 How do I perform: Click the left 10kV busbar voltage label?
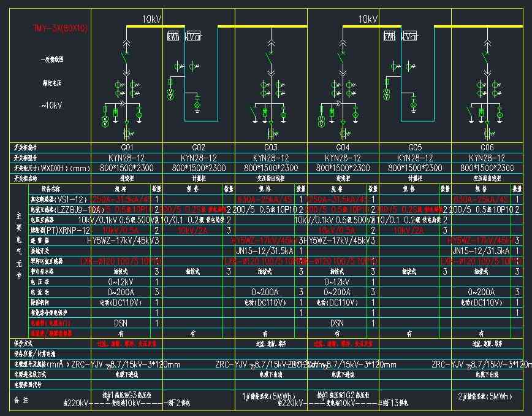tap(151, 20)
